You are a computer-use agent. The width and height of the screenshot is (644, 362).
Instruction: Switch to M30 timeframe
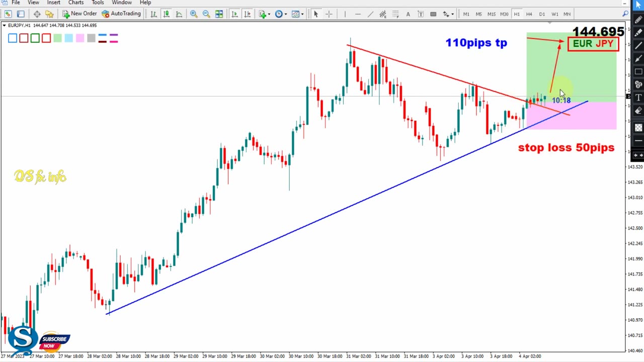point(504,14)
